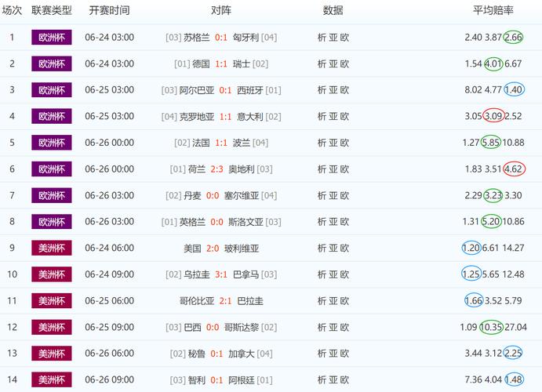Click team name 克罗地亚
The image size is (542, 392).
197,117
